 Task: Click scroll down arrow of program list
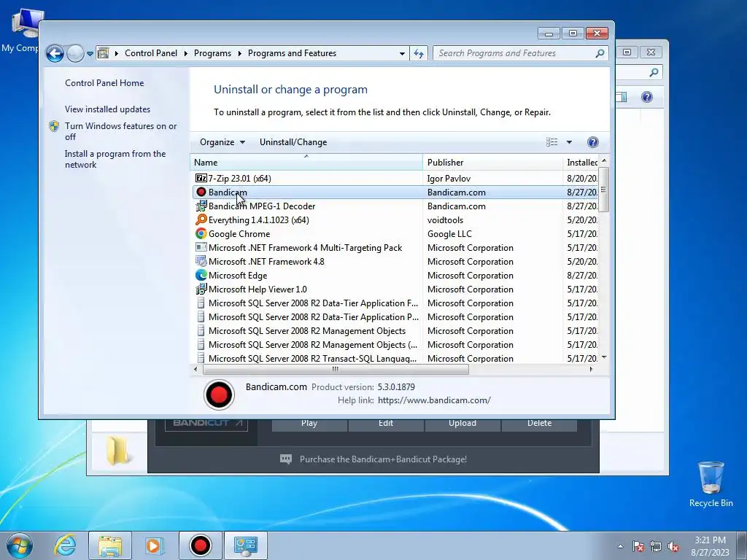(x=604, y=357)
